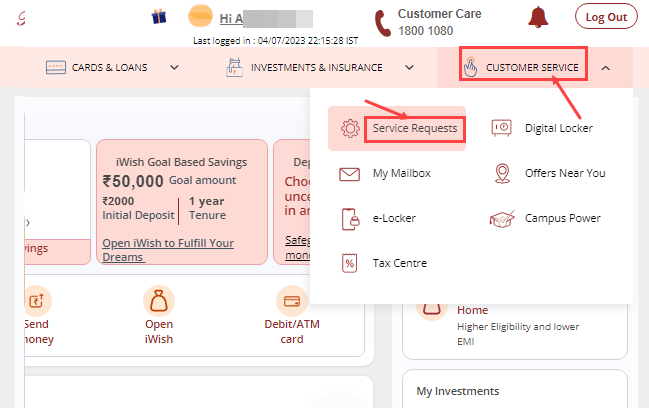Screen dimensions: 649x408
Task: Open the Investments & Insurance menu
Action: click(x=317, y=67)
